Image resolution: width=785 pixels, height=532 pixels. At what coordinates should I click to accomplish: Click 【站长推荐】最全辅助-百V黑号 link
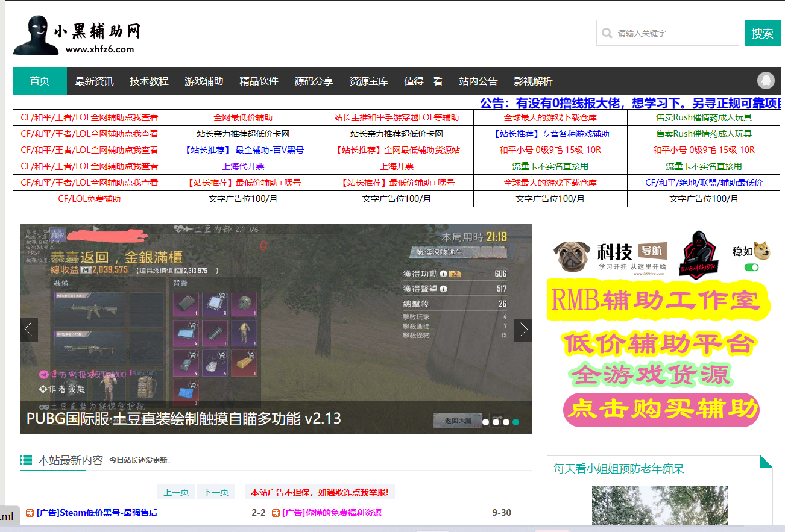pos(243,150)
